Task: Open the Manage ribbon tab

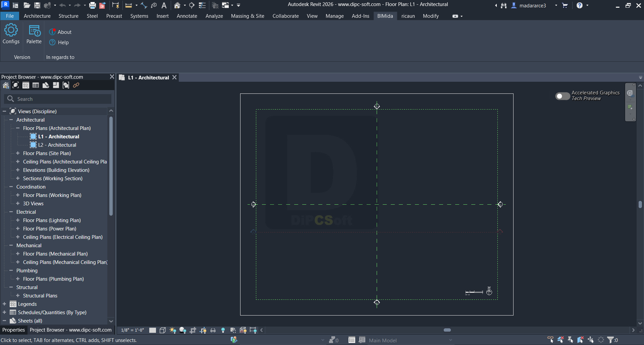Action: coord(334,16)
